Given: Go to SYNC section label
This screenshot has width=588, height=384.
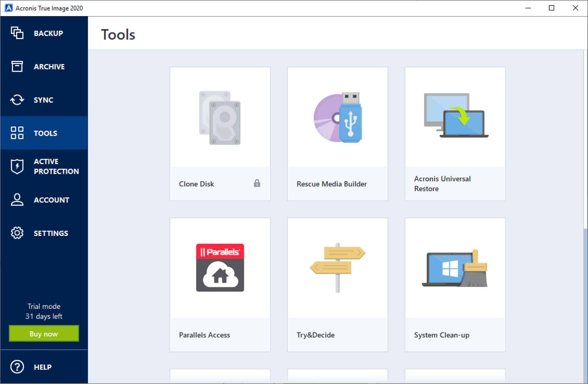Looking at the screenshot, I should (x=43, y=100).
